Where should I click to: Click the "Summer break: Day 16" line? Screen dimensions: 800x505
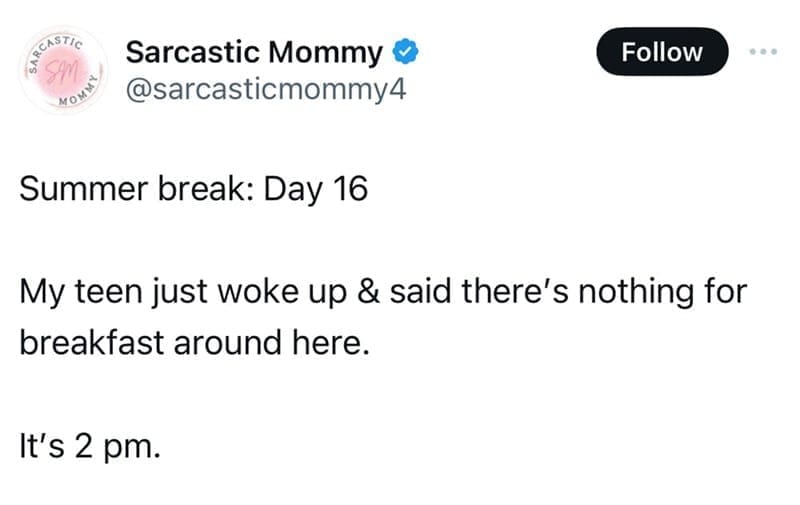pyautogui.click(x=194, y=188)
